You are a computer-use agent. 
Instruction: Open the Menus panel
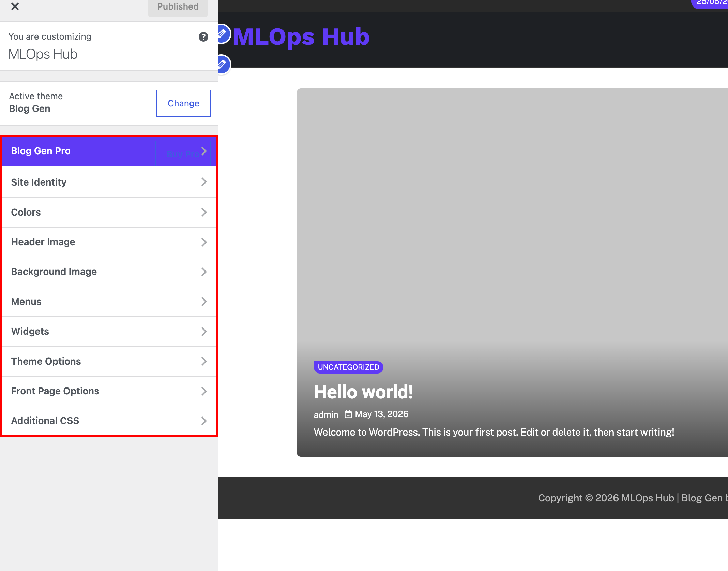(x=109, y=302)
